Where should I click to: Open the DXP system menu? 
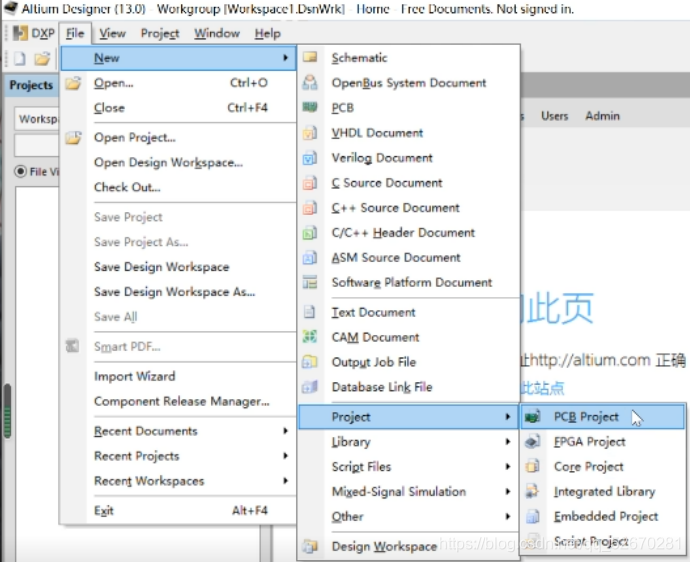33,33
